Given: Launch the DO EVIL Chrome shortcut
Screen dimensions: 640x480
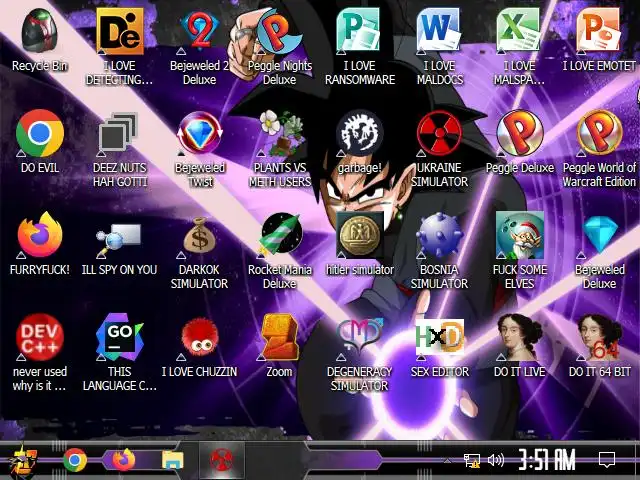Looking at the screenshot, I should 40,133.
